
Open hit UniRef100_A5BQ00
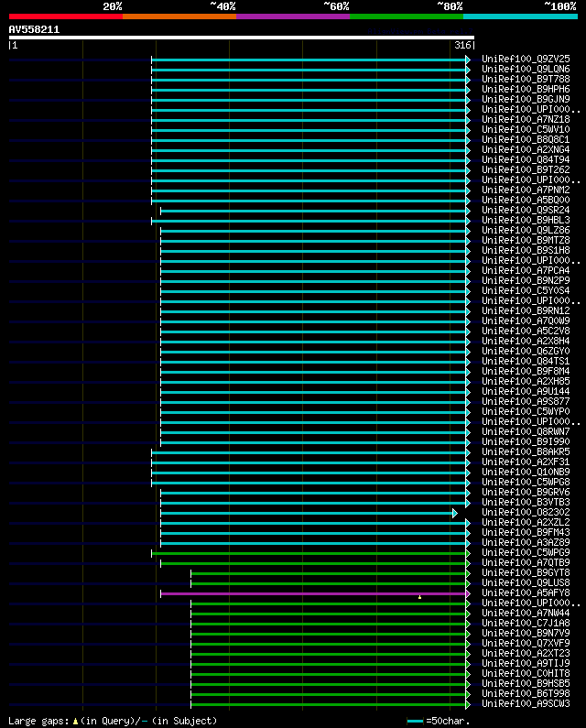[526, 201]
